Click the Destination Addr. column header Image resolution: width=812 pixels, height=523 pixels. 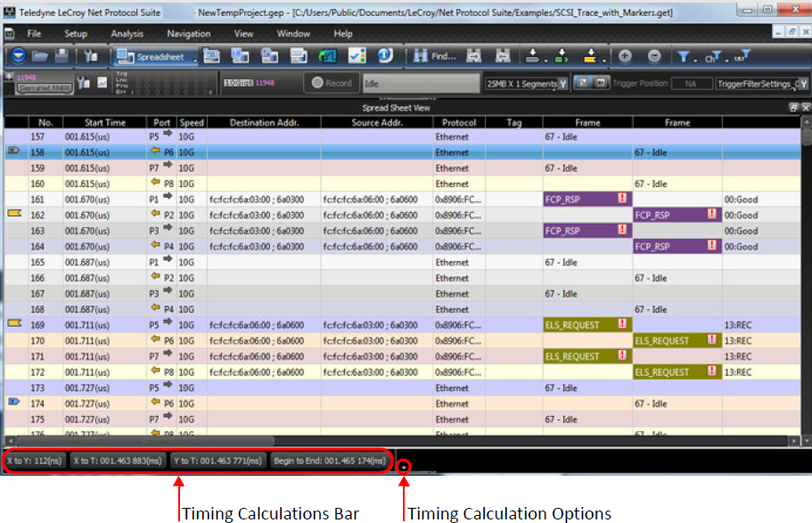tap(264, 123)
